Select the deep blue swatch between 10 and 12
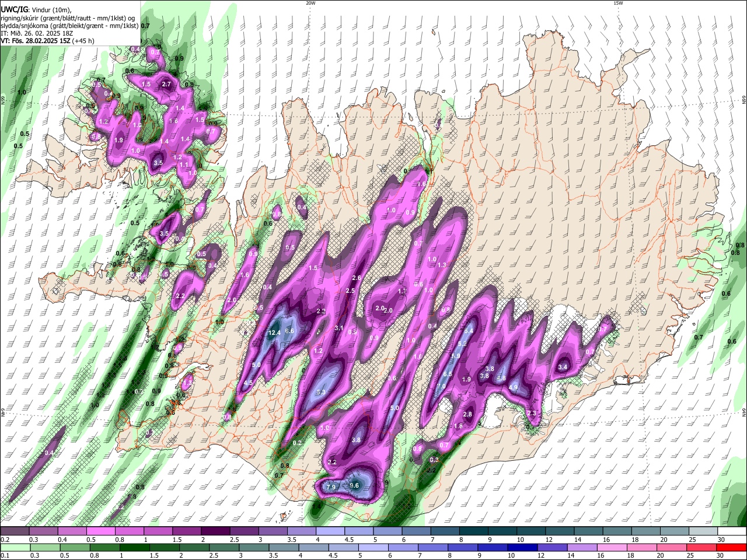Viewport: 747px width, 560px height. coord(523,548)
